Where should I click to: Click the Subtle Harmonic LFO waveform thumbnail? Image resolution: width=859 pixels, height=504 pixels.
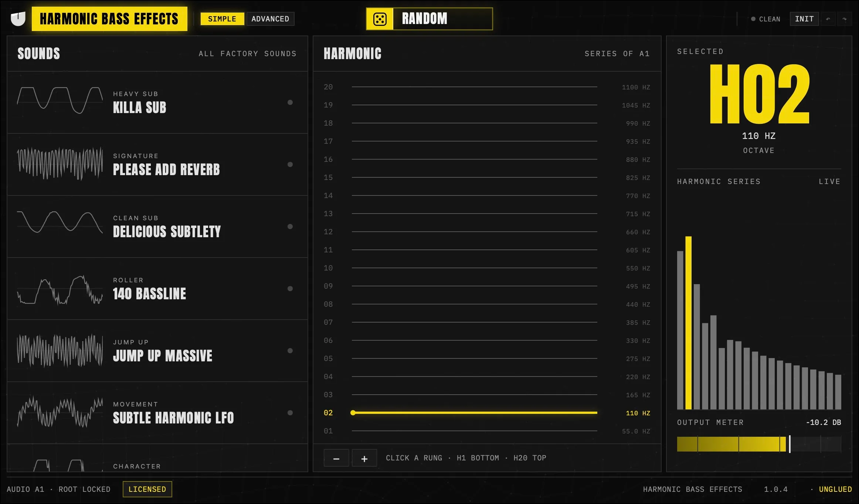pos(60,412)
